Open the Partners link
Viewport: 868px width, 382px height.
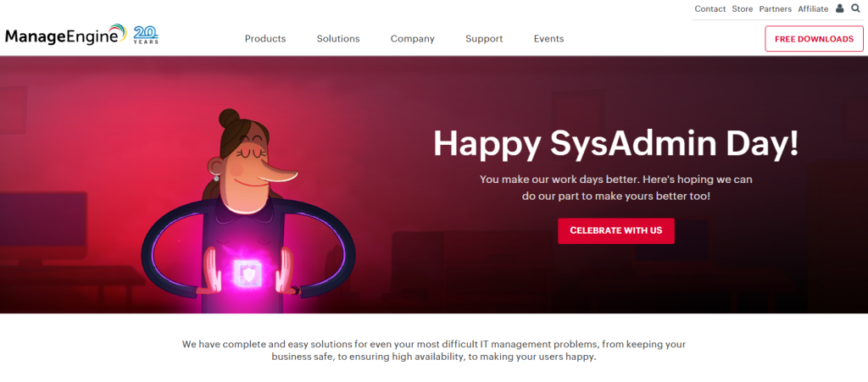point(775,8)
